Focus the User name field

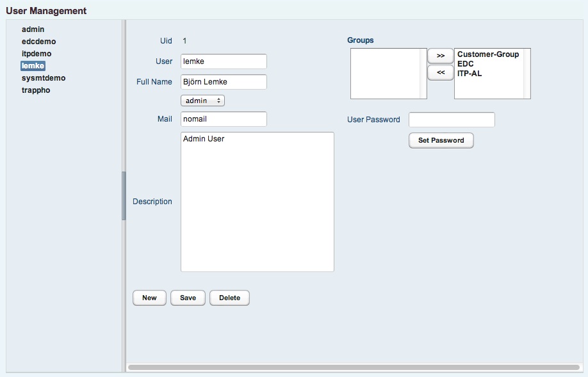pyautogui.click(x=224, y=61)
